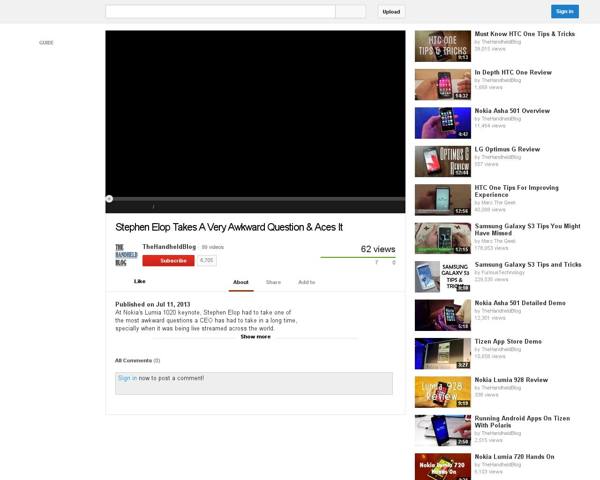
Task: Click the Upload button
Action: (x=391, y=12)
